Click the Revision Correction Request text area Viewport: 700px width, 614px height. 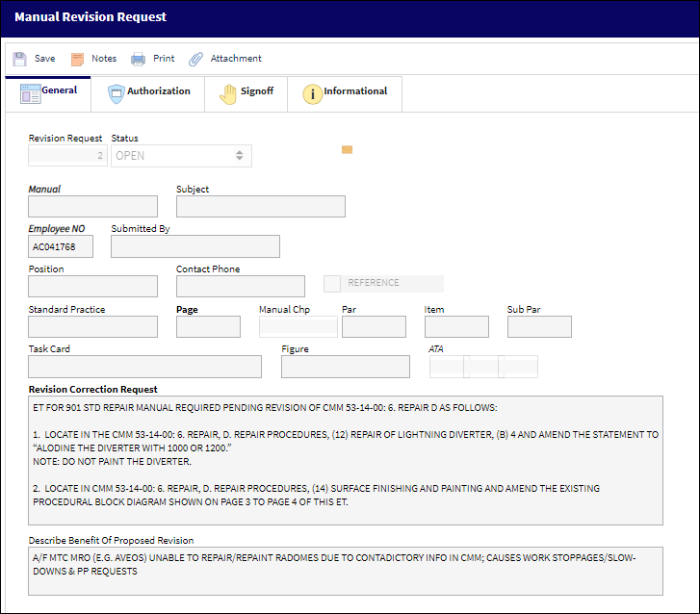[x=346, y=460]
